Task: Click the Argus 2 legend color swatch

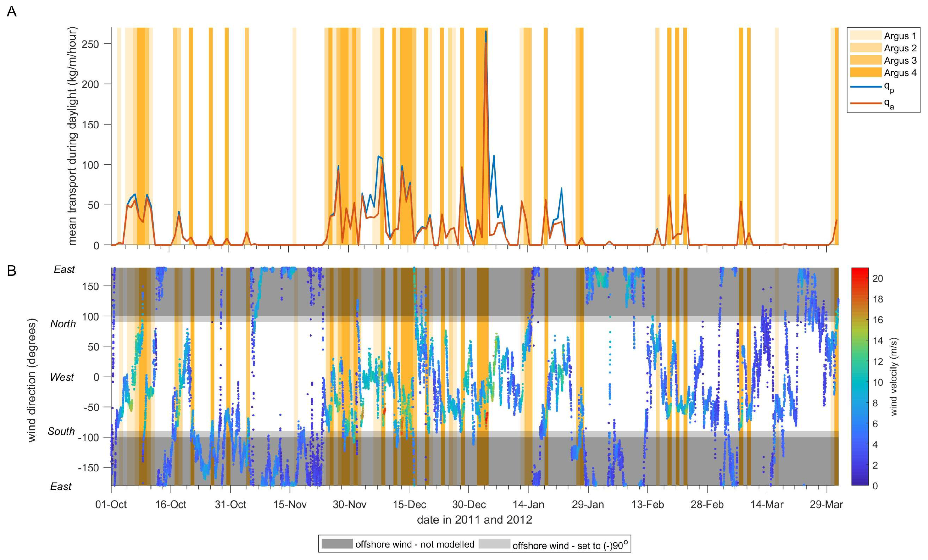Action: (866, 48)
